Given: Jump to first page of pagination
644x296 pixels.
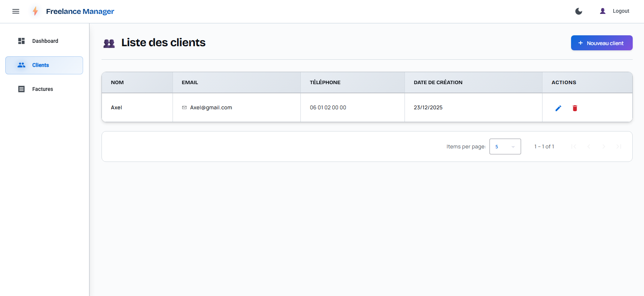Looking at the screenshot, I should (574, 146).
